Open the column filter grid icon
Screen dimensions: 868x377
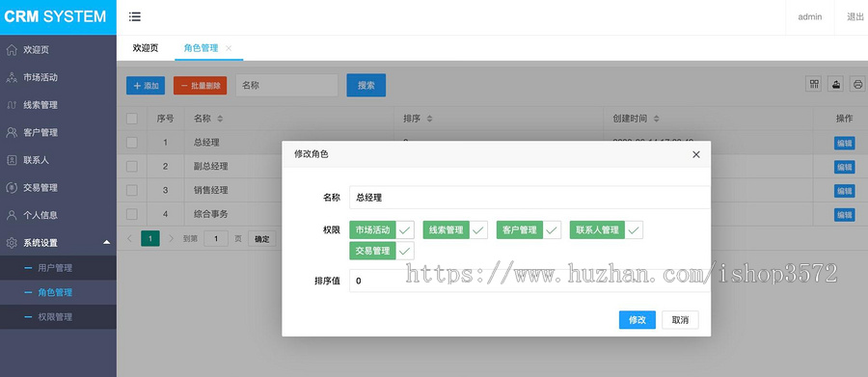[814, 84]
